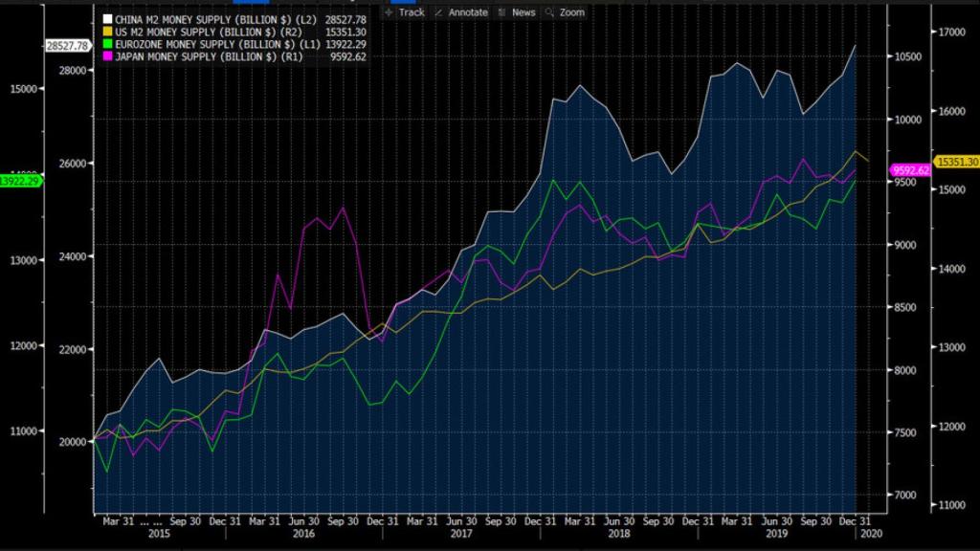Select the US M2 MONEY SUPPLY legend label

pyautogui.click(x=209, y=32)
